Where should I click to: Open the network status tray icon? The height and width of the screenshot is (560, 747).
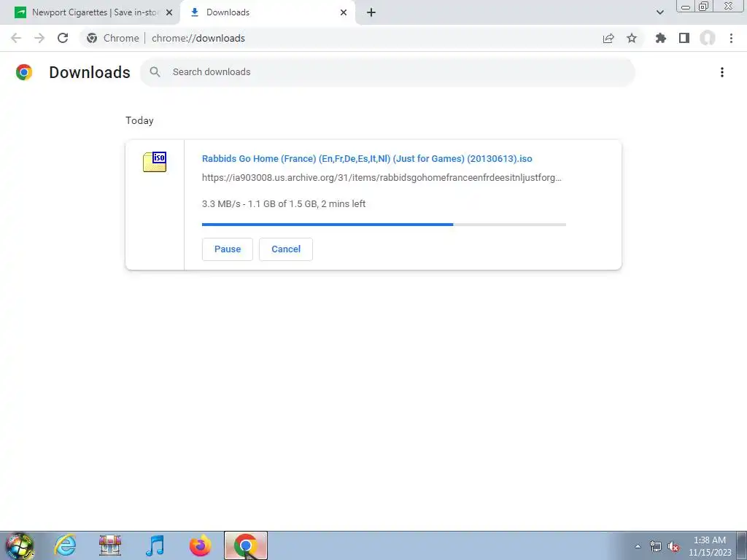pos(656,546)
